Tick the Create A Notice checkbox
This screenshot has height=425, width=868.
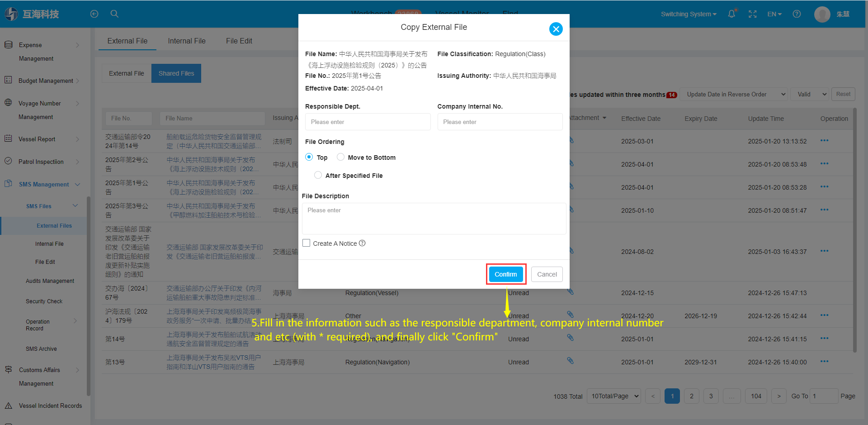click(x=306, y=243)
